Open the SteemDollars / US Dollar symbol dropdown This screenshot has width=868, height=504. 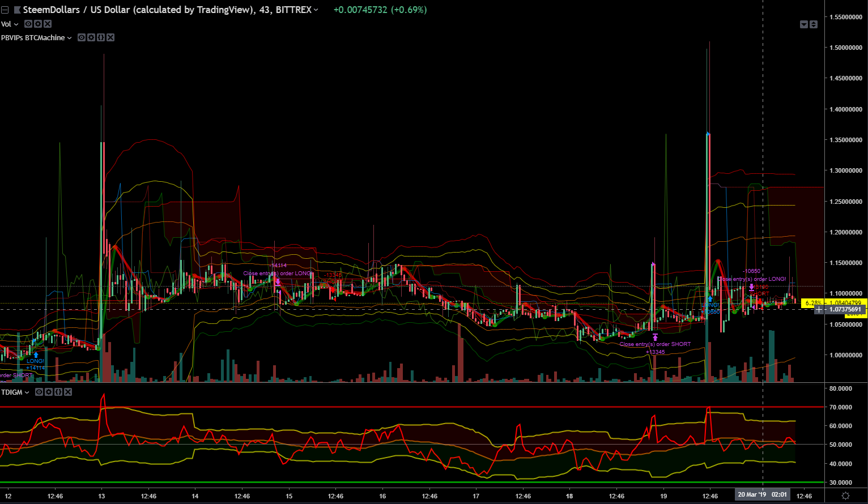[316, 10]
